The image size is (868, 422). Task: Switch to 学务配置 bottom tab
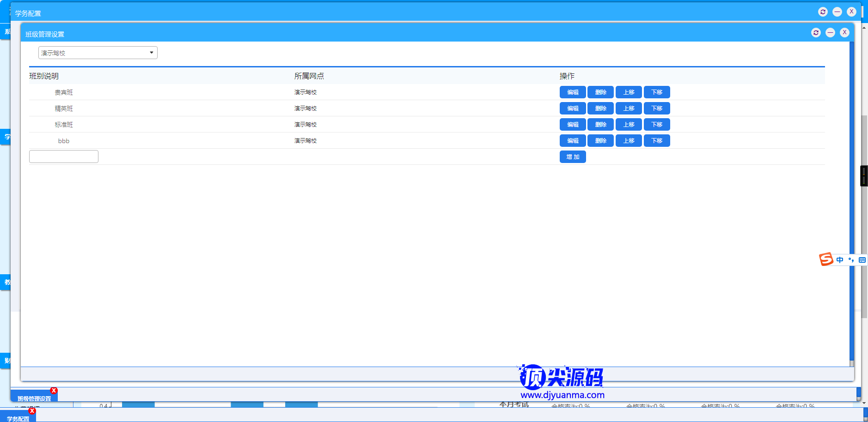[x=18, y=418]
